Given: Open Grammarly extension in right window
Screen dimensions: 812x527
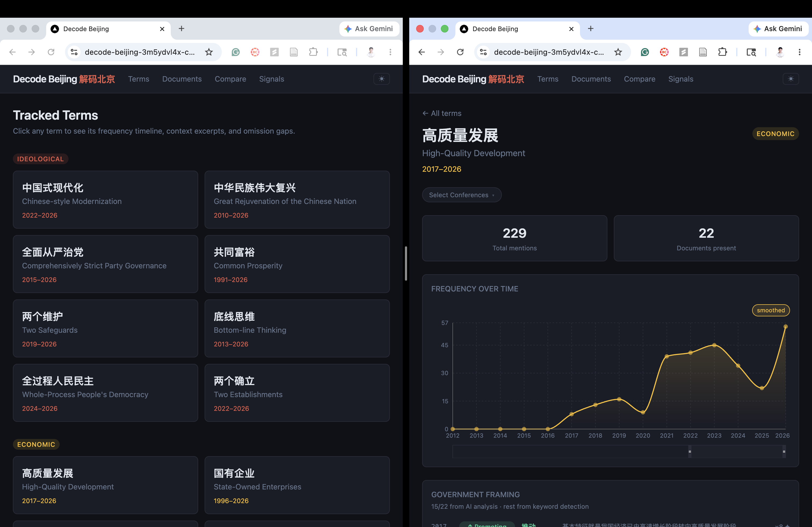Looking at the screenshot, I should coord(645,52).
